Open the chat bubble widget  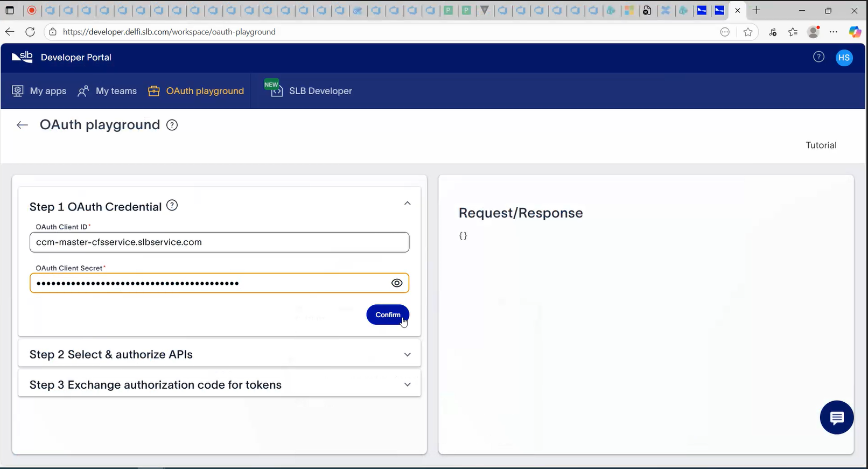(837, 417)
